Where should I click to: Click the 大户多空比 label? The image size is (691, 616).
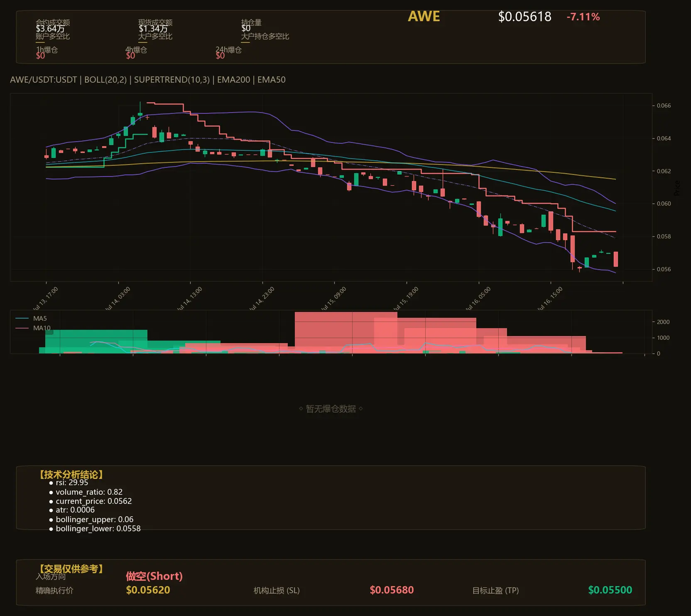click(x=155, y=37)
